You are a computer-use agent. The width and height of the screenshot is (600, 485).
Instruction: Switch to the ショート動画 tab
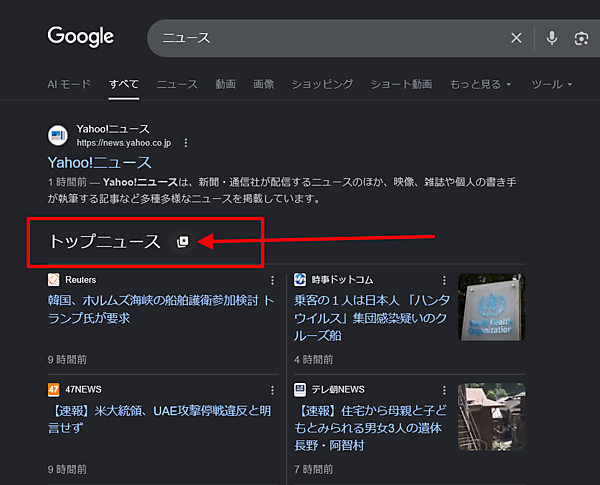pyautogui.click(x=401, y=84)
